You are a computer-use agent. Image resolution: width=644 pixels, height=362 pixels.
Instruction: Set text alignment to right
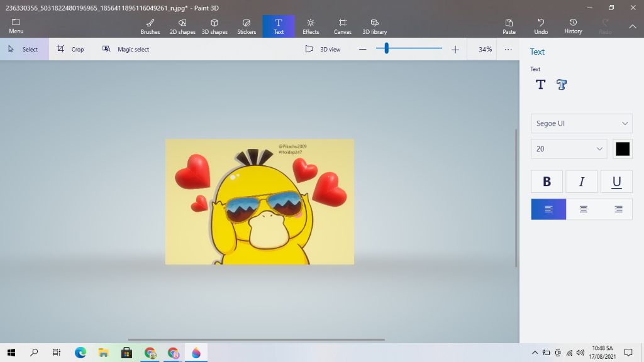tap(618, 209)
